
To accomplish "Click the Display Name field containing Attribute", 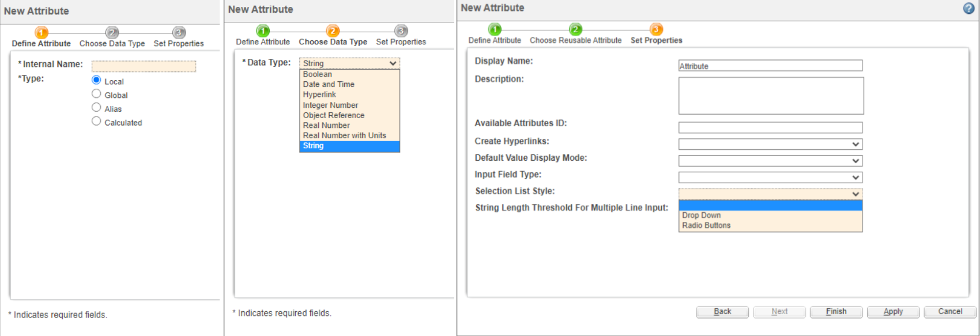I will click(770, 66).
